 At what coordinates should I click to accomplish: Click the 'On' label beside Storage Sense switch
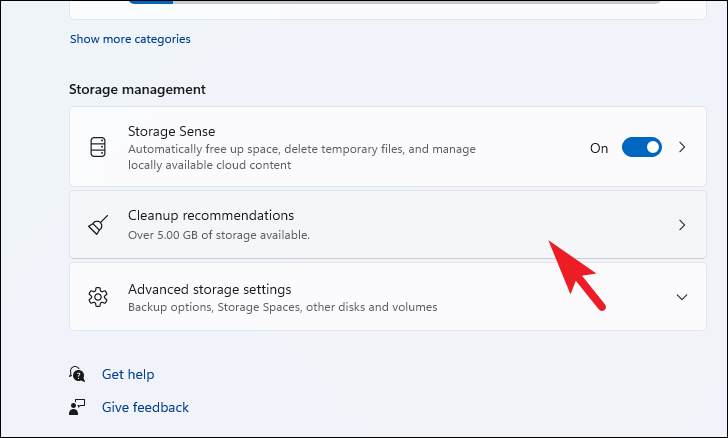click(599, 148)
